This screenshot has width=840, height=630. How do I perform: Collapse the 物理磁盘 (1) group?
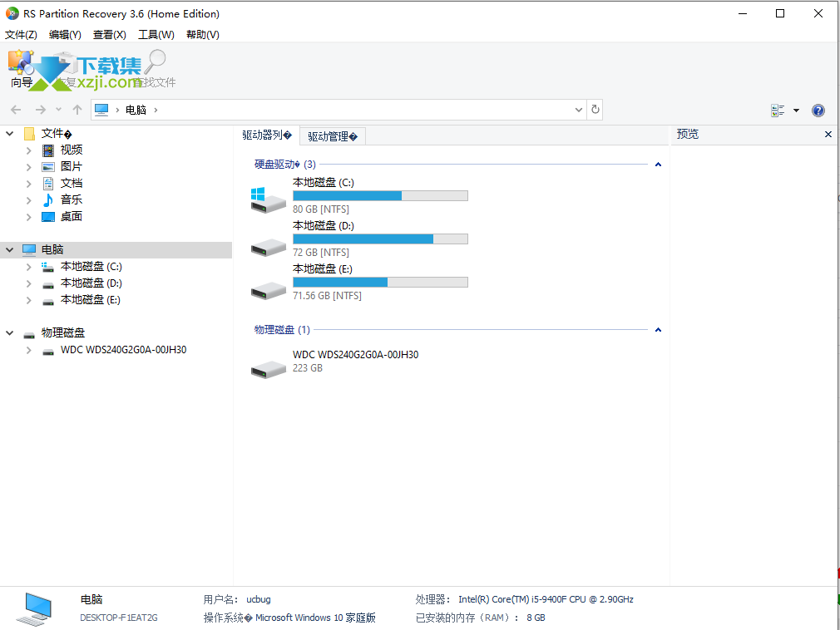click(x=659, y=330)
